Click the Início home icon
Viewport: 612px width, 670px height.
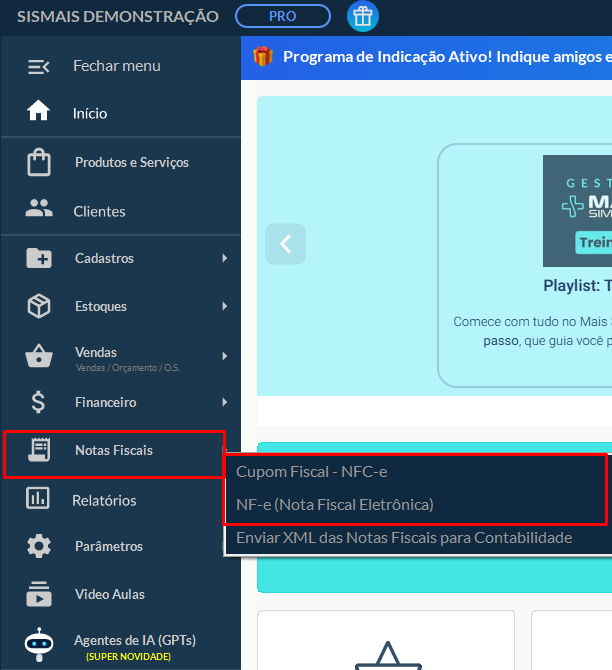pos(39,113)
